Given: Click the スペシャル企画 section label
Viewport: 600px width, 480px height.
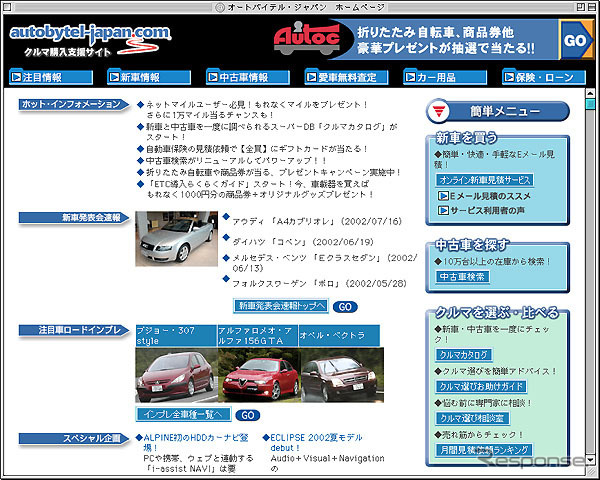Looking at the screenshot, I should [x=74, y=439].
